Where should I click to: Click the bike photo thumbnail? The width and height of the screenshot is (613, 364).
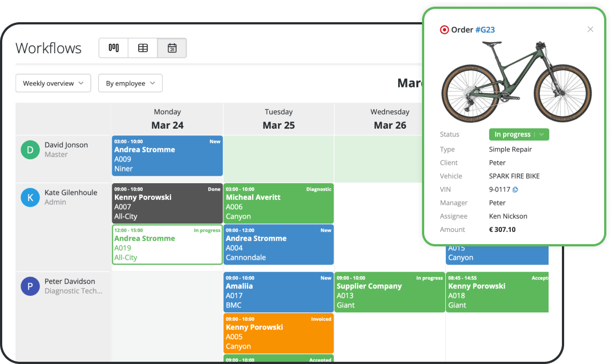pyautogui.click(x=516, y=80)
